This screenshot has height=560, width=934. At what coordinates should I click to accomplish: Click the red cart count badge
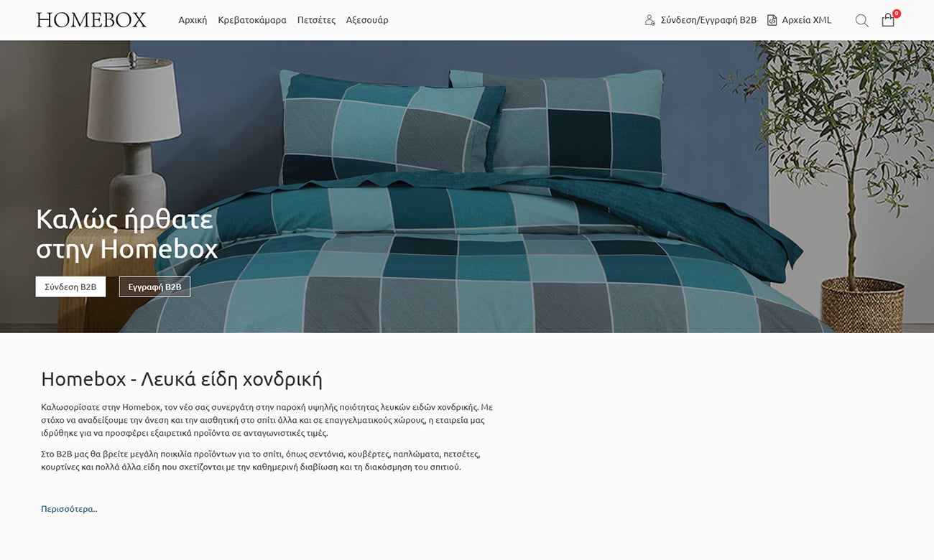tap(896, 14)
